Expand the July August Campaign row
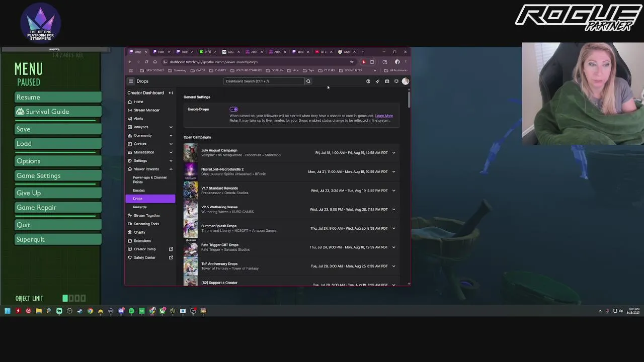The width and height of the screenshot is (644, 362). [393, 153]
